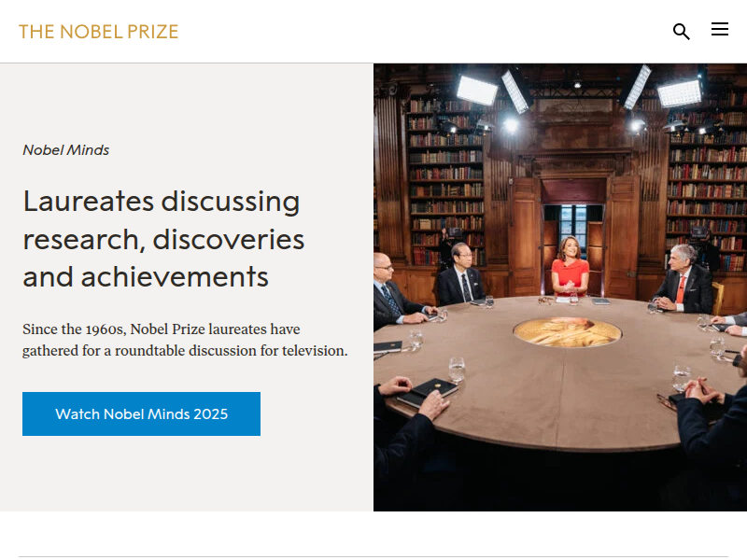Open the search magnifier icon
This screenshot has width=747, height=560.
[682, 32]
